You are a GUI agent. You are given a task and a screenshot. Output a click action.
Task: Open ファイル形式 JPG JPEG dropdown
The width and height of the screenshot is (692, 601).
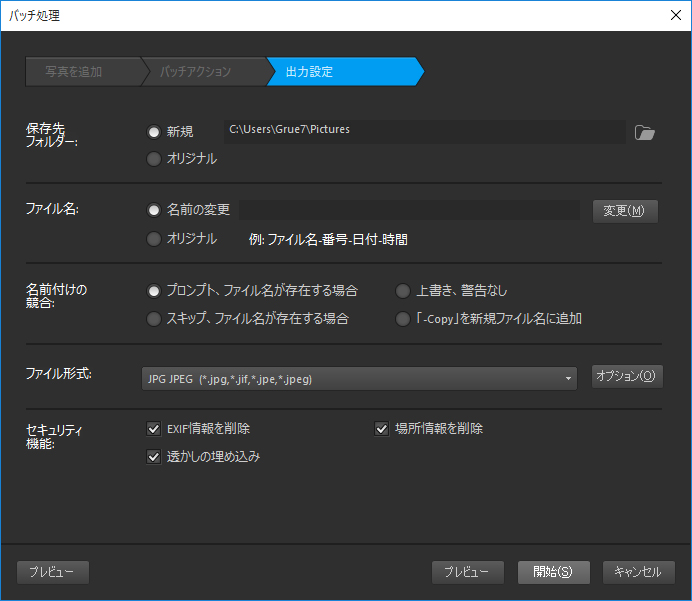(x=359, y=379)
